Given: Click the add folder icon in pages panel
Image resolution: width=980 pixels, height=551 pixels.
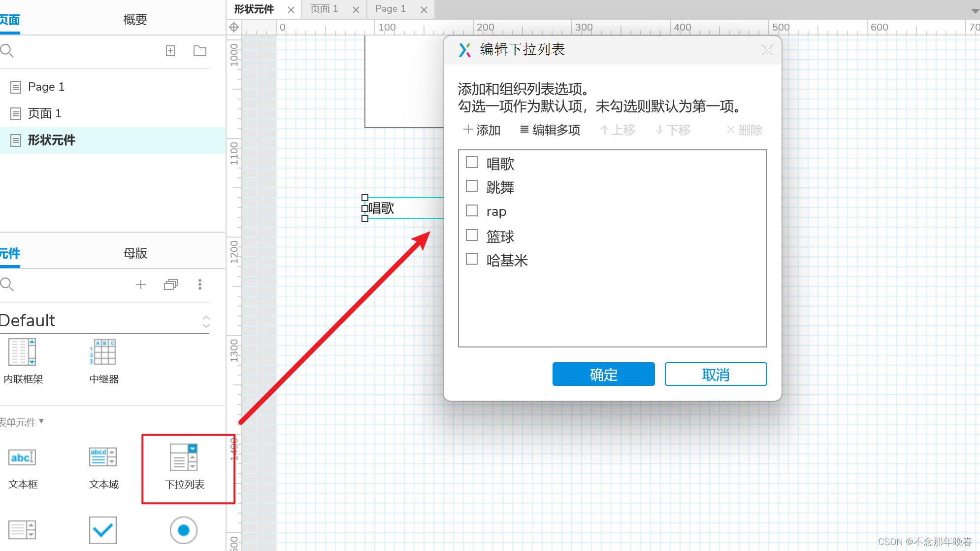Looking at the screenshot, I should [x=199, y=51].
